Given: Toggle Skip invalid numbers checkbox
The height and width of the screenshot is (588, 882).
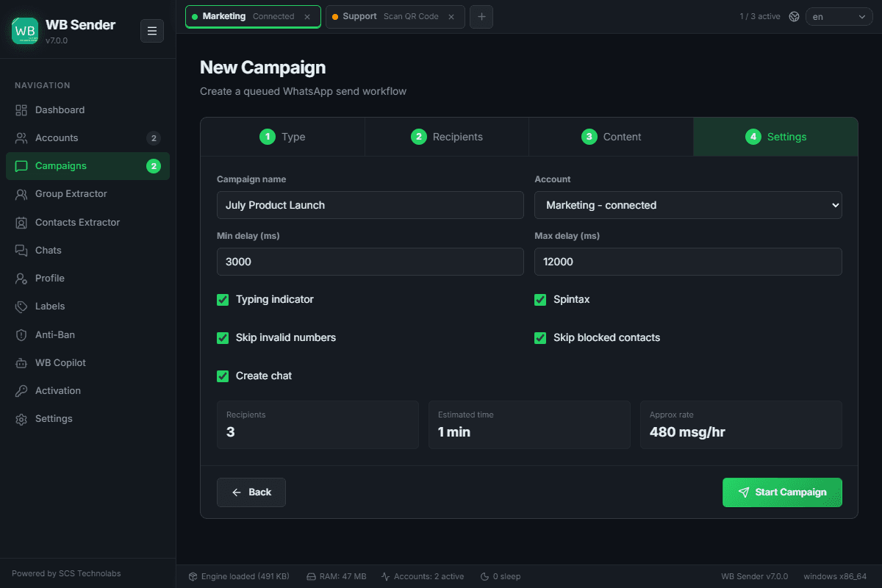Looking at the screenshot, I should 223,338.
